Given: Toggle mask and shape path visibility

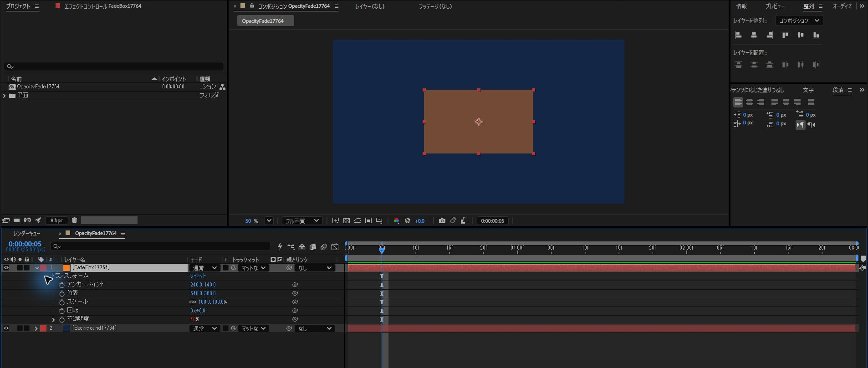Looking at the screenshot, I should (x=357, y=221).
